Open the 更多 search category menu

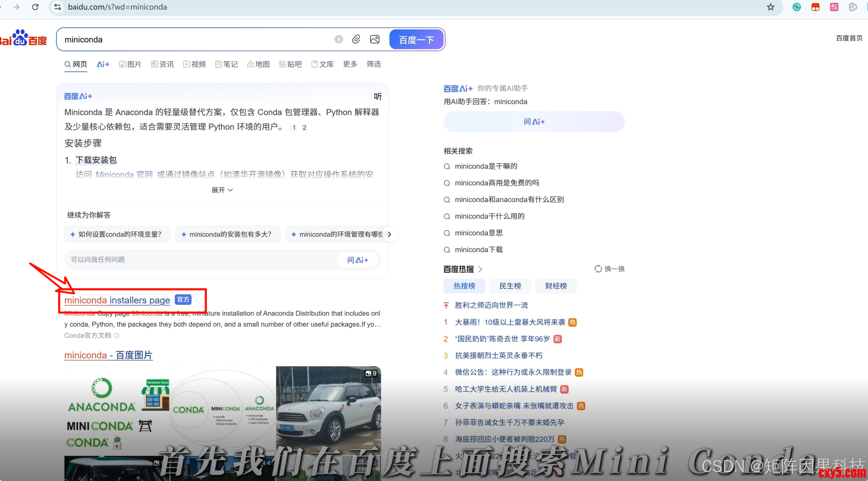click(350, 64)
